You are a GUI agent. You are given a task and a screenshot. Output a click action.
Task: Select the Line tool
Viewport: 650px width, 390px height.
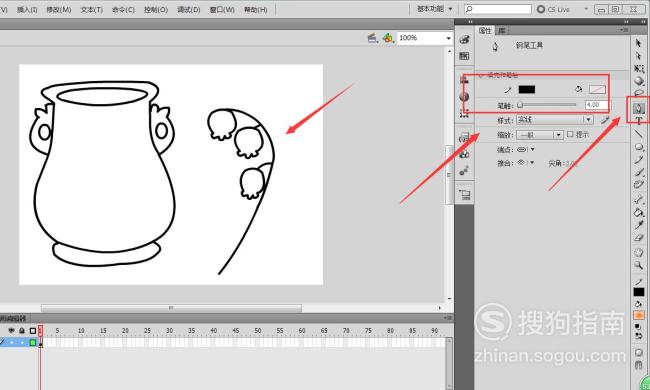coord(639,133)
